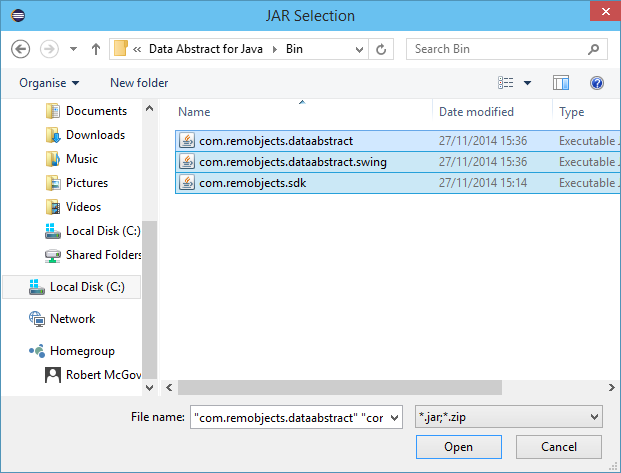The width and height of the screenshot is (621, 473).
Task: Click the jar icon of com.remobjects.dataabstract.swing
Action: pyautogui.click(x=187, y=162)
